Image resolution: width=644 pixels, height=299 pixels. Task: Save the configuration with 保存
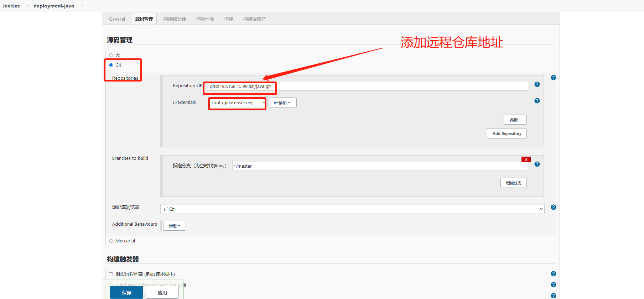point(126,292)
